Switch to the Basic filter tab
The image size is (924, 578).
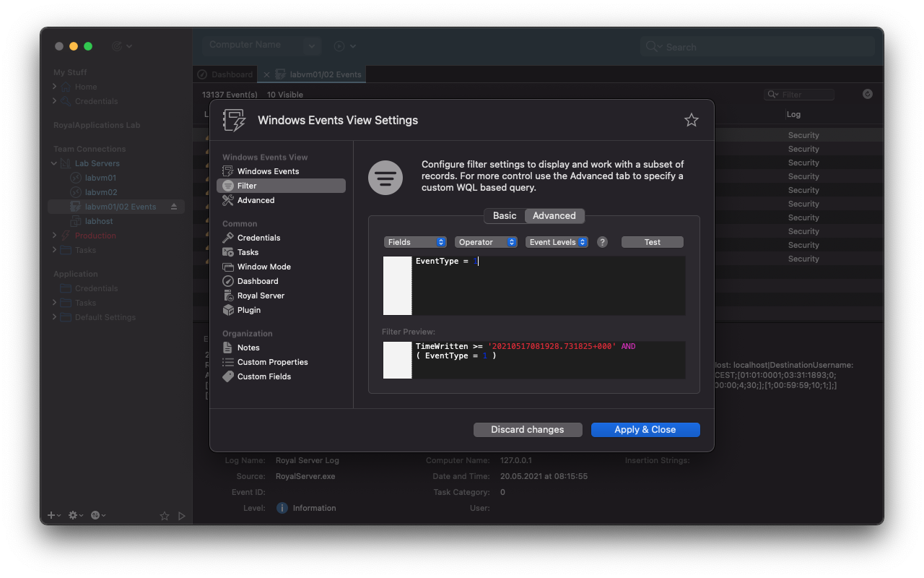(x=504, y=215)
